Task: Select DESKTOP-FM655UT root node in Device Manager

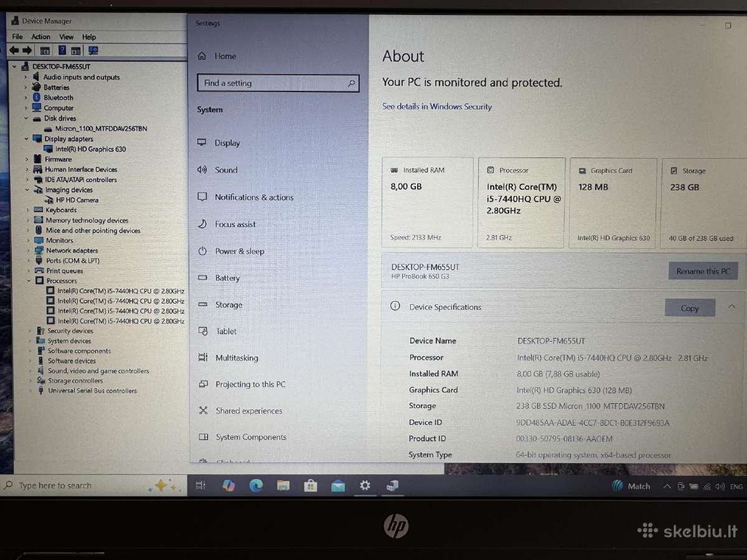Action: pos(62,67)
